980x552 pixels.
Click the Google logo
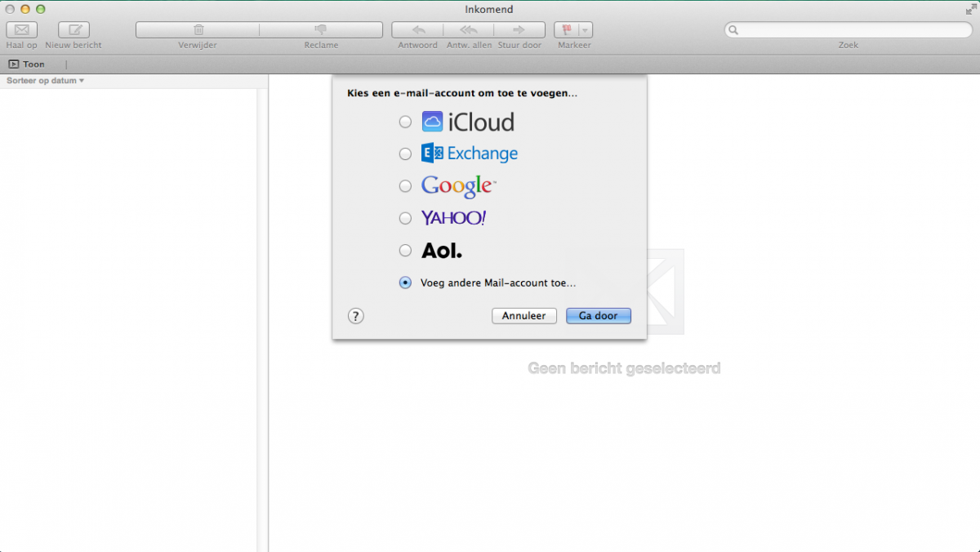458,186
